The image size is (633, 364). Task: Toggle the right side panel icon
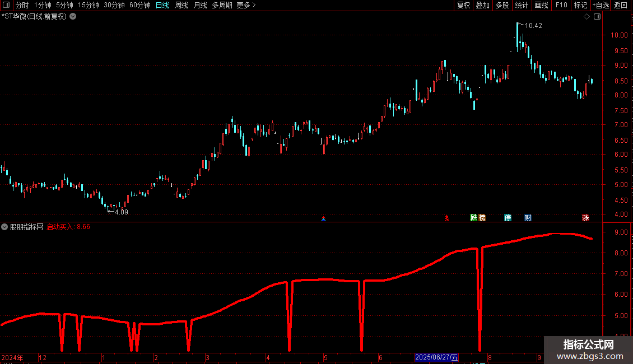click(x=597, y=17)
